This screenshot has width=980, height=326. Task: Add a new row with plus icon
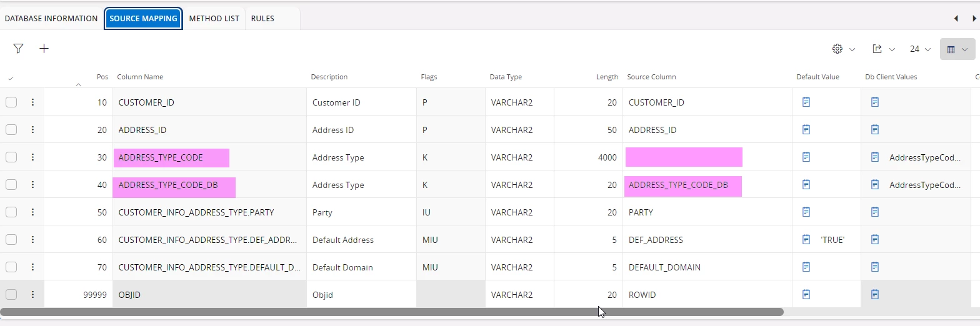(44, 49)
